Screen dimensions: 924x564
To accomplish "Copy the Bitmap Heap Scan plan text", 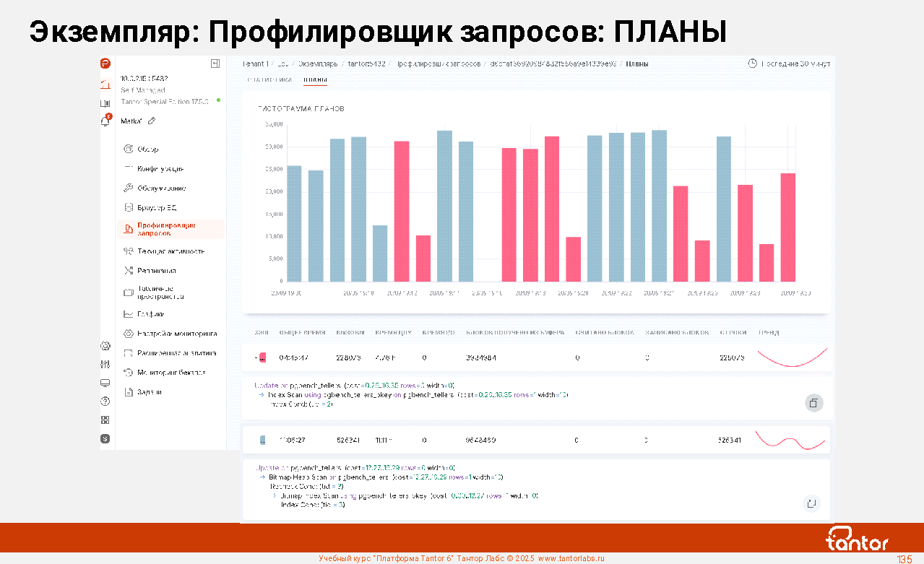I will [x=811, y=503].
